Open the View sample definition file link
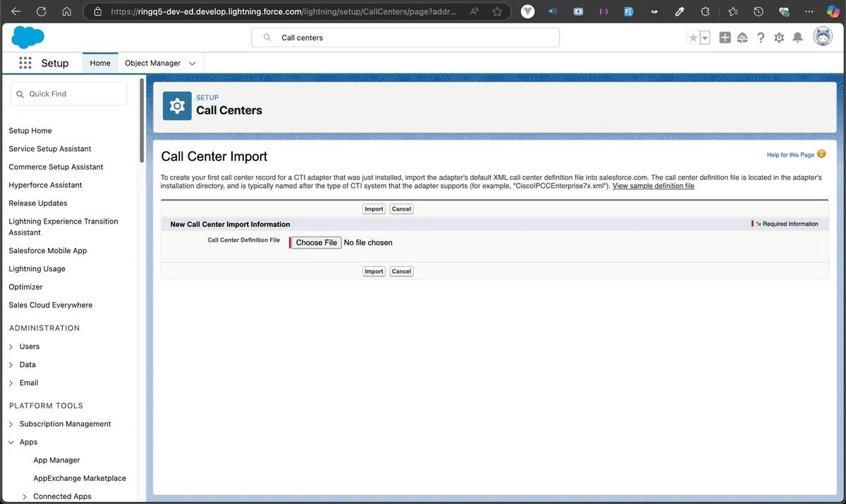 click(x=654, y=186)
